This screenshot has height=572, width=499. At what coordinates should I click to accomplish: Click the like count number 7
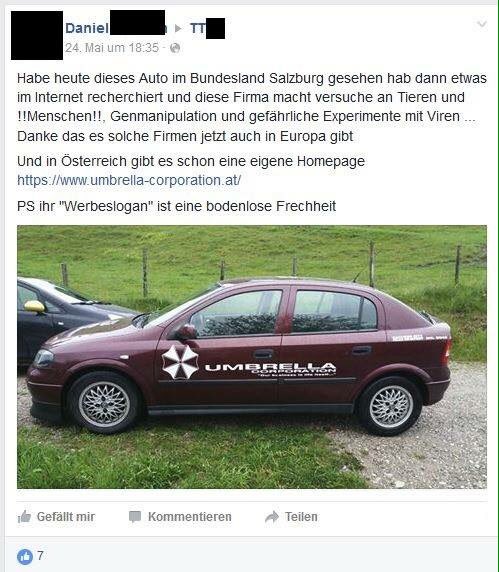pyautogui.click(x=40, y=556)
